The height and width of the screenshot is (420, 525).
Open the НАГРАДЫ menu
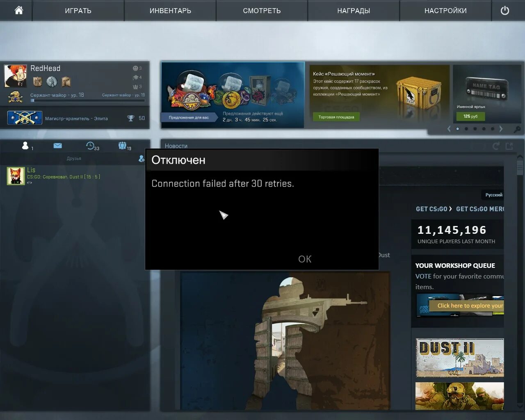[x=354, y=11]
